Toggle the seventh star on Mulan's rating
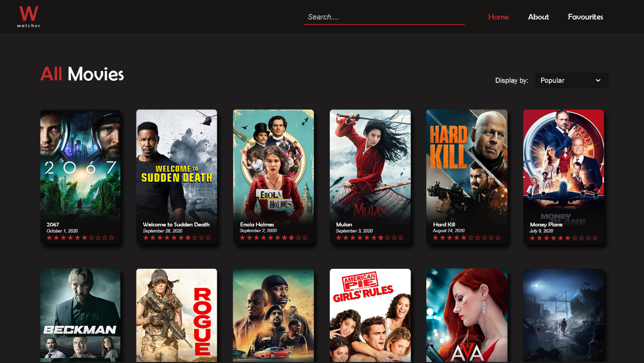Screen dimensions: 644x363 coord(381,238)
